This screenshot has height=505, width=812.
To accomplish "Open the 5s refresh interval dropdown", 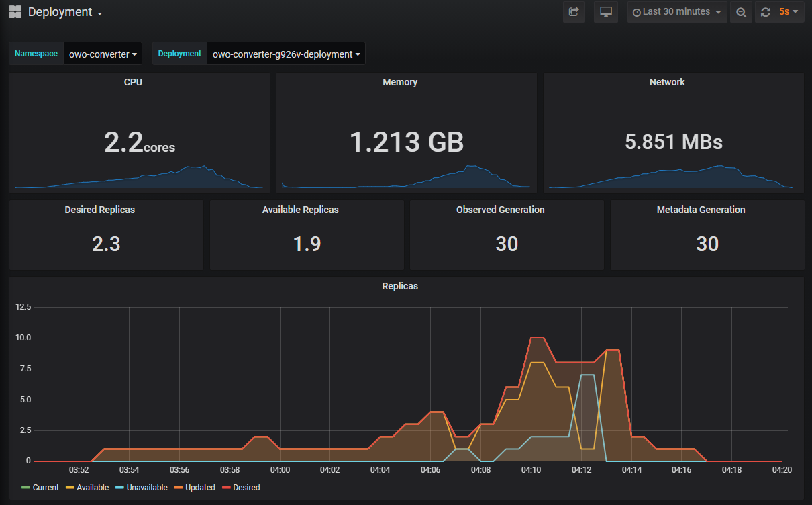I will click(x=789, y=12).
